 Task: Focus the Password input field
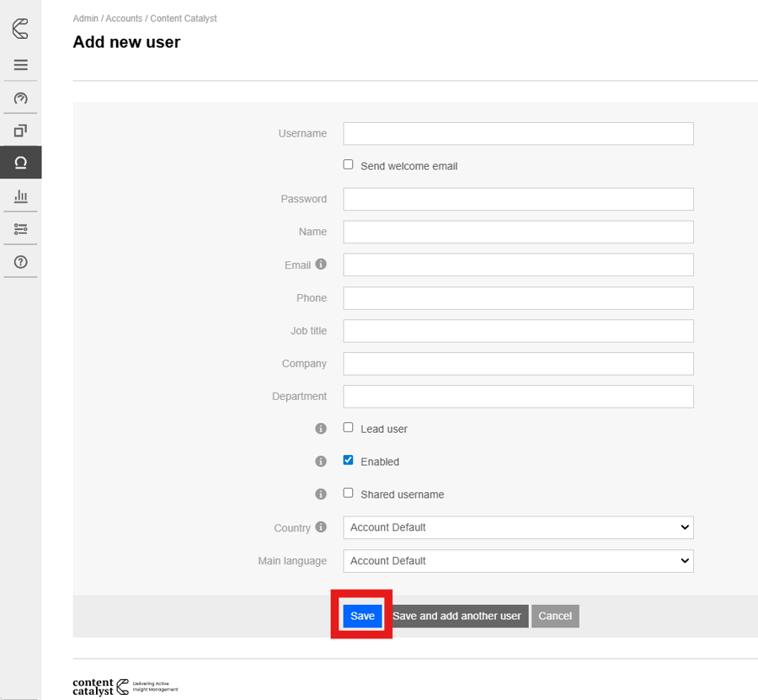(x=518, y=199)
